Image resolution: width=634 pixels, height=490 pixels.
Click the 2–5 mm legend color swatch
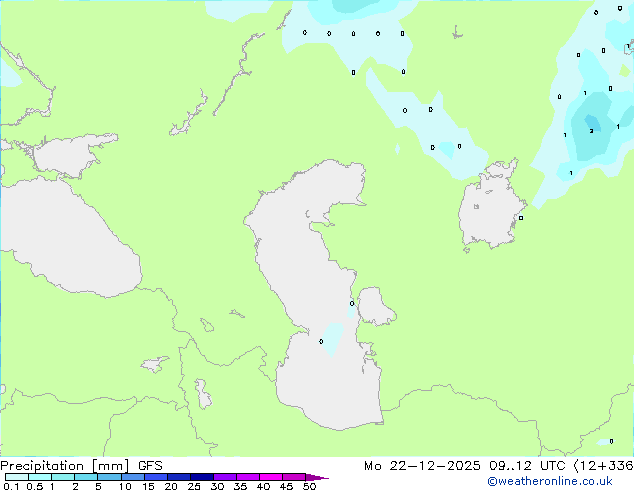click(x=86, y=477)
